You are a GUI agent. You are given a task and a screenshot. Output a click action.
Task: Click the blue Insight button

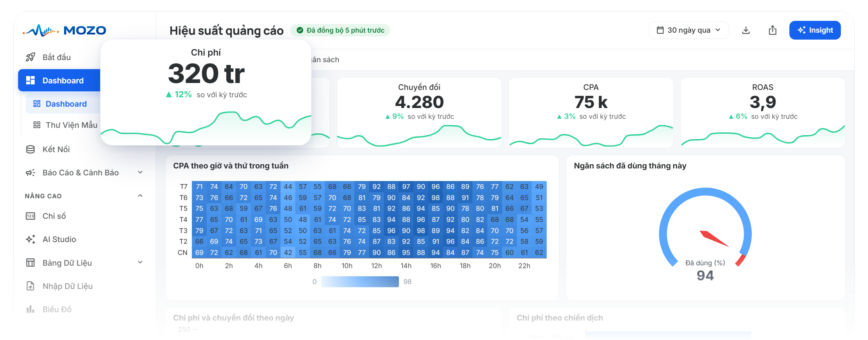pos(815,30)
